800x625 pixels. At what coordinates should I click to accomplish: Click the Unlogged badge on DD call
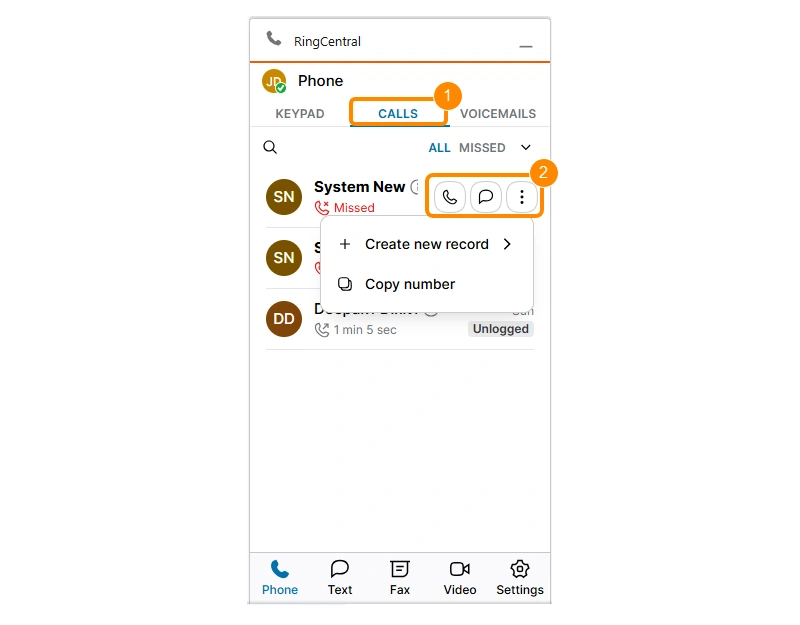click(501, 329)
